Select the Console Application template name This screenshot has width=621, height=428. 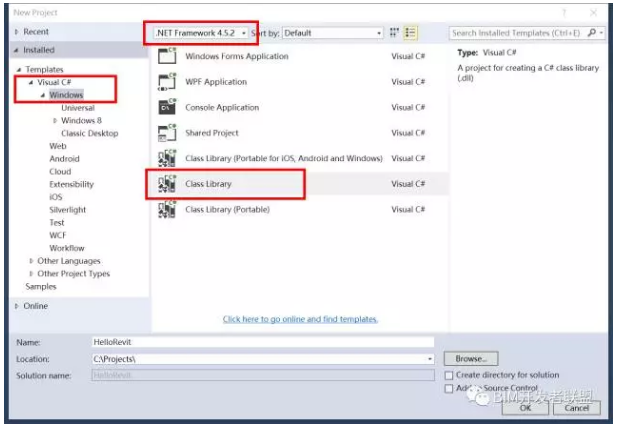click(222, 107)
